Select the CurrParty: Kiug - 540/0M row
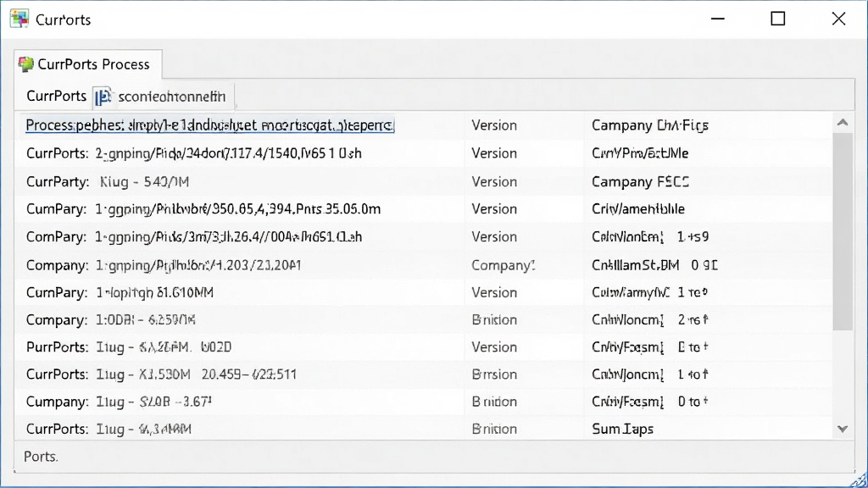The height and width of the screenshot is (488, 868). (x=423, y=181)
